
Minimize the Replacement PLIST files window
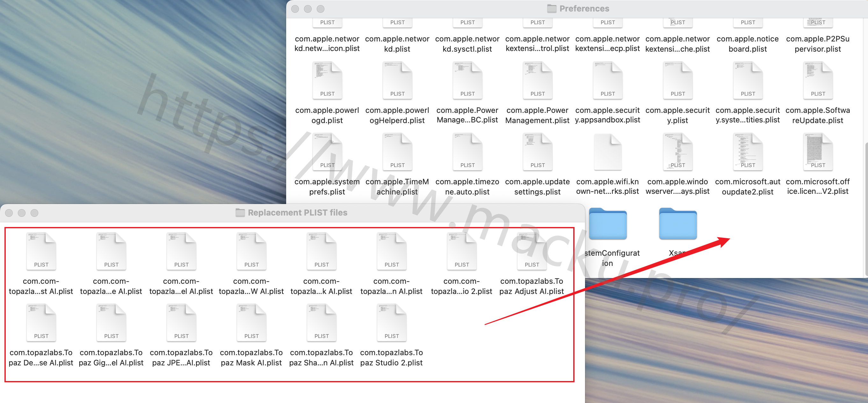22,213
